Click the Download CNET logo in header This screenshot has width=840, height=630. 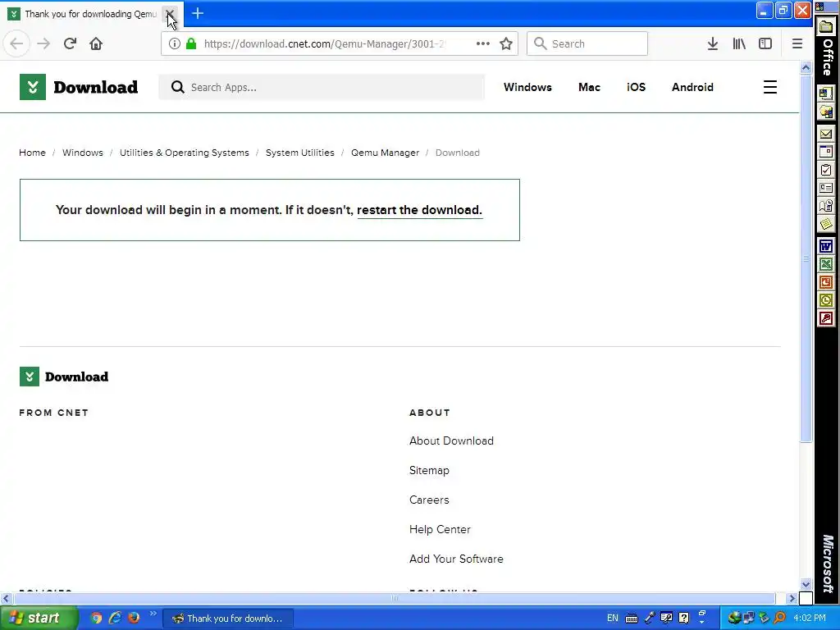[79, 87]
